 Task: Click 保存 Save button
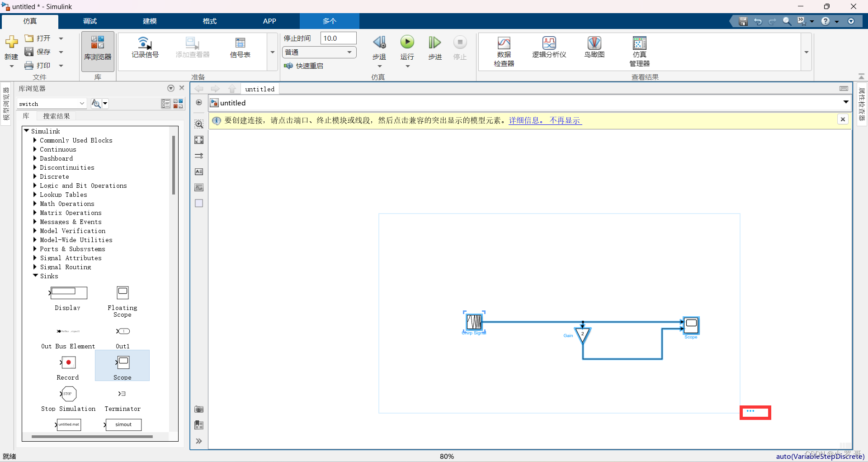(x=38, y=52)
